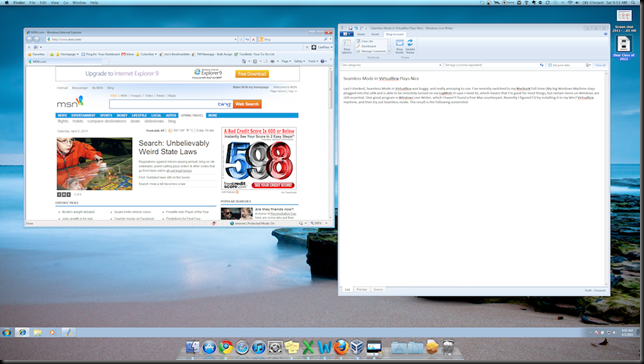Screen dimensions: 644x364
Task: Click Blog theme icon in ribbon
Action: (x=399, y=46)
